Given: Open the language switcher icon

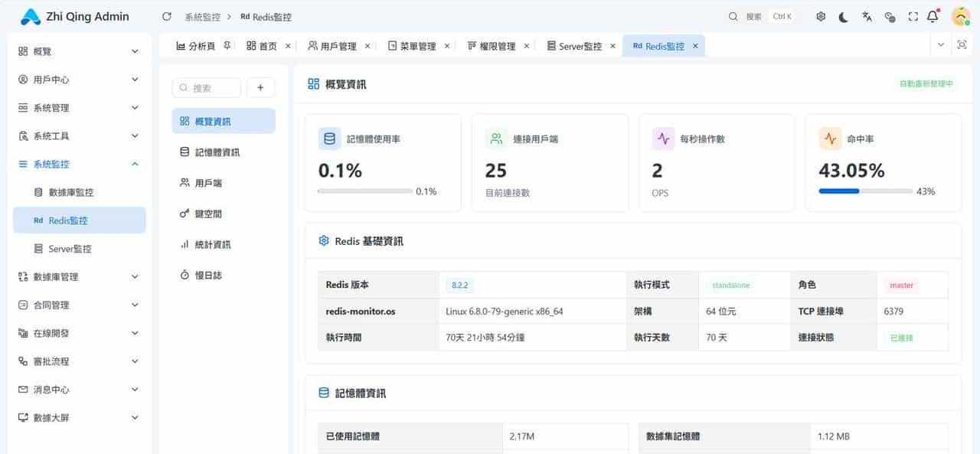Looking at the screenshot, I should [866, 16].
